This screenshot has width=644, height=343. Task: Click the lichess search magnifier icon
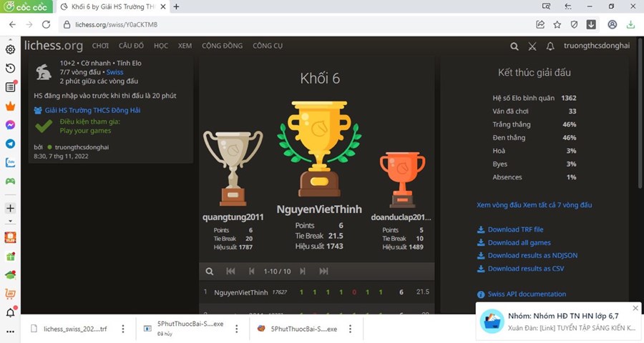pos(514,46)
